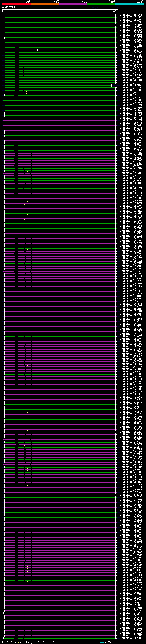
Task: Select the UniRef100_A8X138 label
Action: pos(131,158)
